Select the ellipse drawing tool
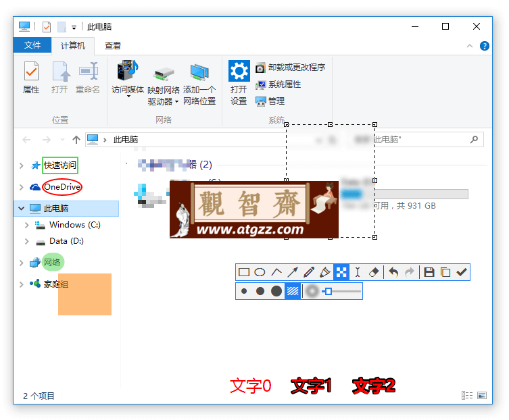The width and height of the screenshot is (509, 420). pyautogui.click(x=260, y=272)
